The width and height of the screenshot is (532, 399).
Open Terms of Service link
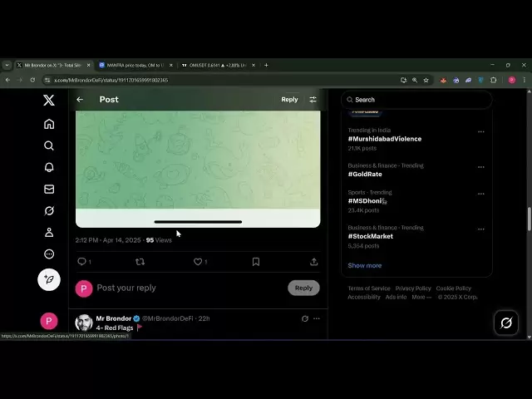coord(369,288)
